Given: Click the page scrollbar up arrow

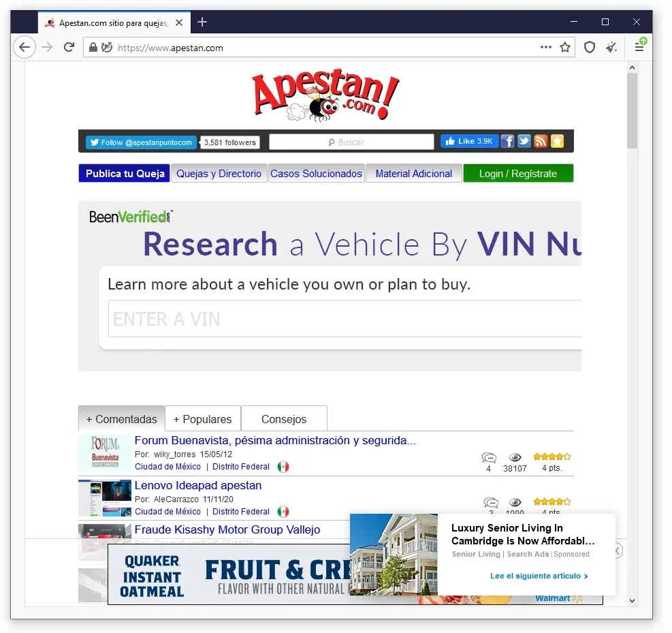Looking at the screenshot, I should [x=632, y=67].
